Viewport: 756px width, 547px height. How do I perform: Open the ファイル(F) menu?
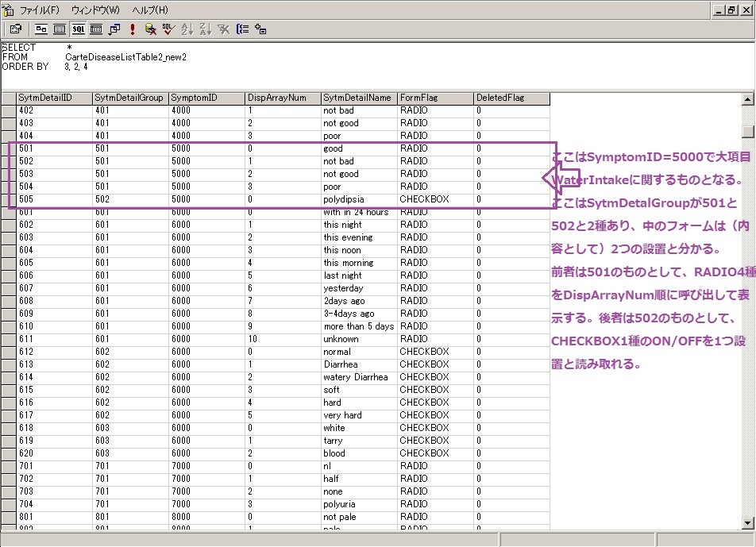39,10
